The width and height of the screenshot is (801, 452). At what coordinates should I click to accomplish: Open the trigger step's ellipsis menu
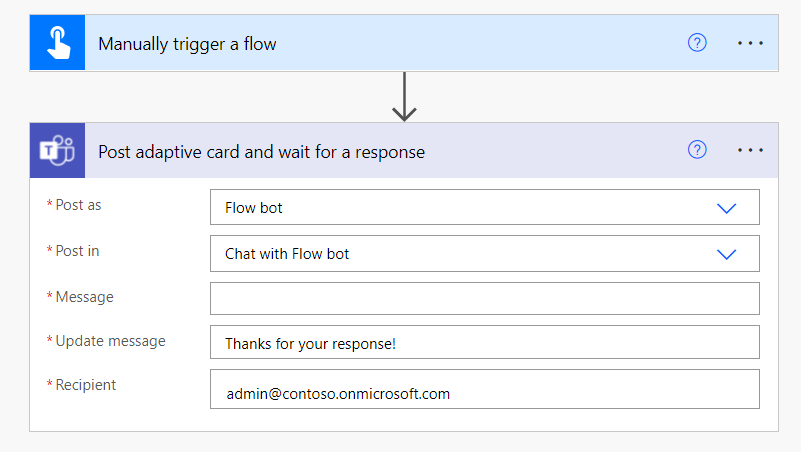tap(750, 43)
